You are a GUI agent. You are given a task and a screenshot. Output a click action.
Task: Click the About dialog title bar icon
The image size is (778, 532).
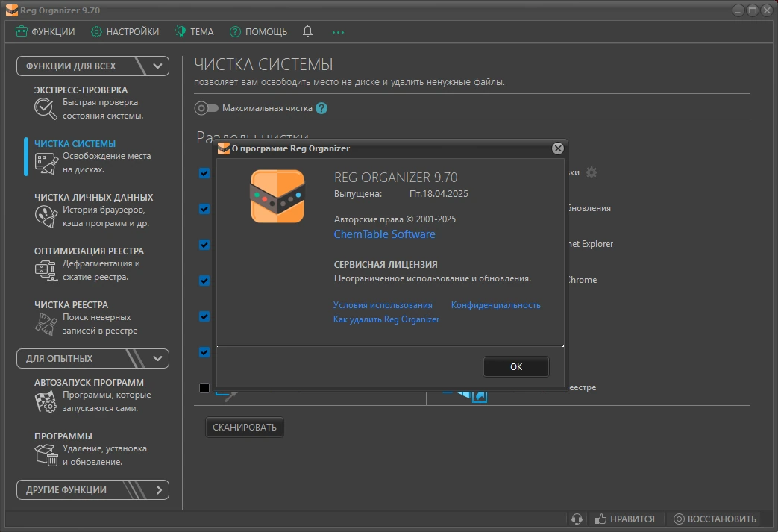224,148
